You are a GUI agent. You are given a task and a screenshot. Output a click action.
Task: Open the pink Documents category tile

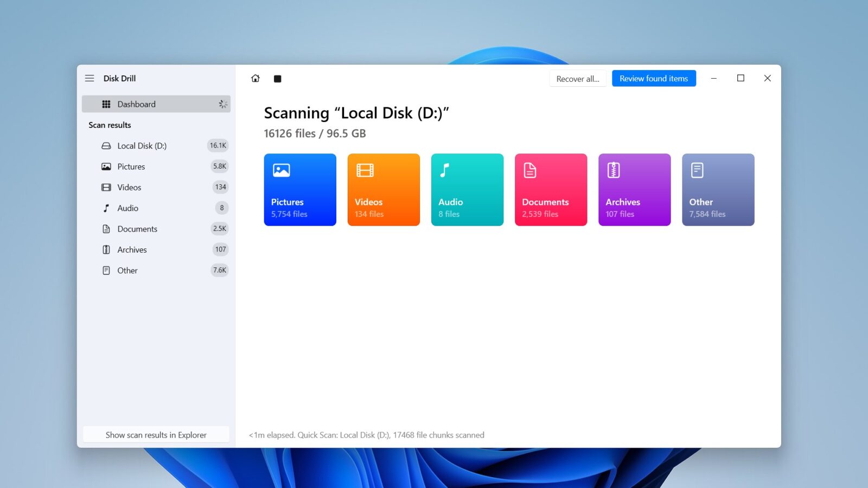point(551,190)
